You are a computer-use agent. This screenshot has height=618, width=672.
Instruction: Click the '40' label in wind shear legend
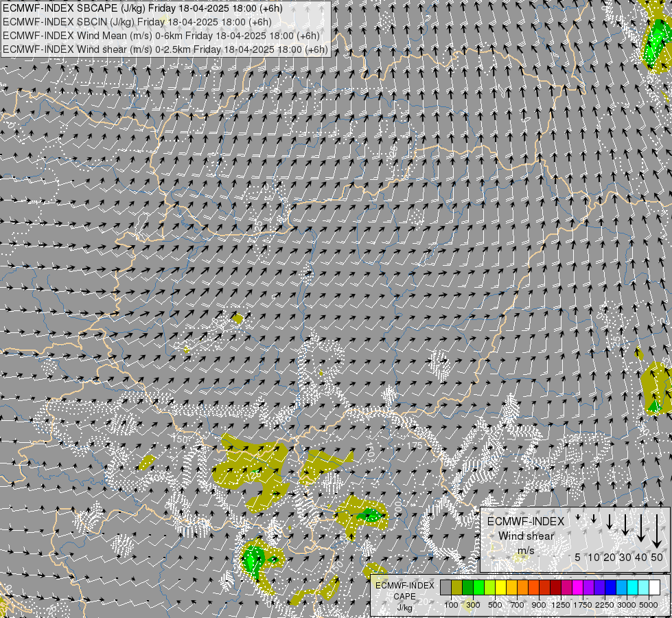tap(640, 557)
